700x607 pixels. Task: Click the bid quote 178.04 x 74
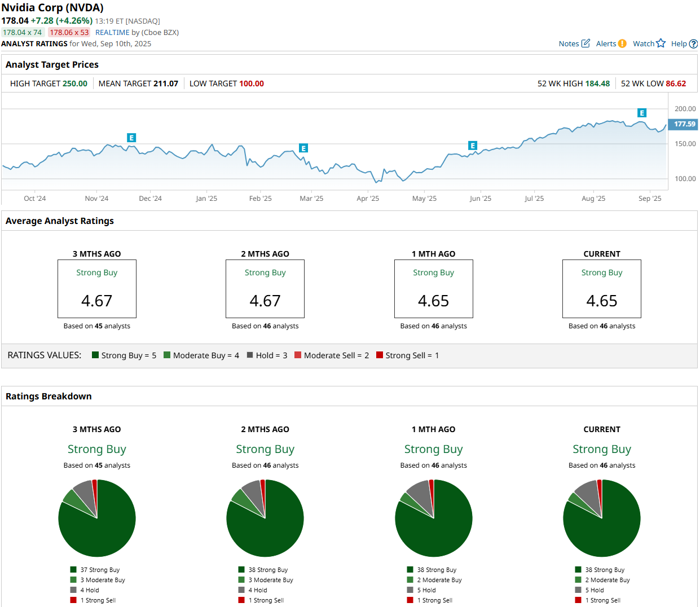point(23,32)
